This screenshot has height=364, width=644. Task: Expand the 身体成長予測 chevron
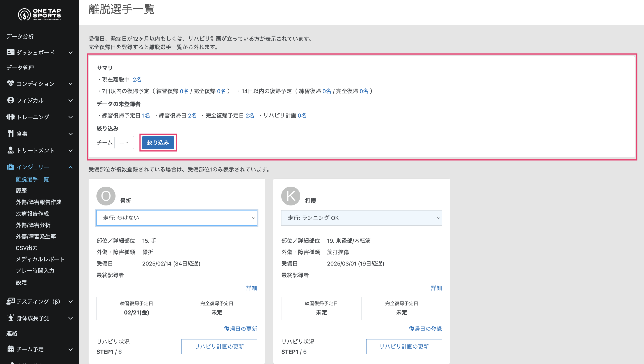(71, 318)
